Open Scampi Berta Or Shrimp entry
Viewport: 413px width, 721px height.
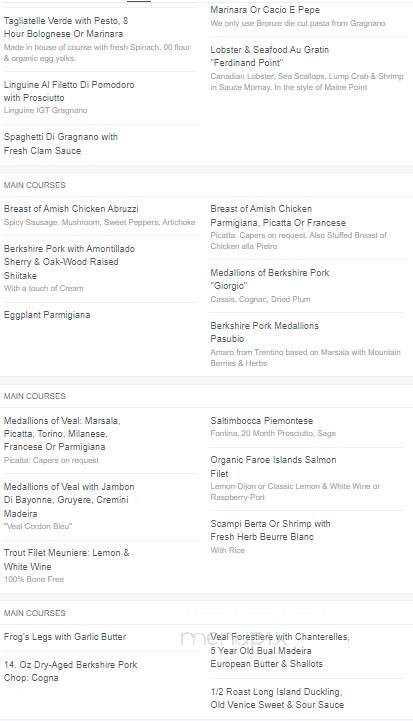(270, 530)
